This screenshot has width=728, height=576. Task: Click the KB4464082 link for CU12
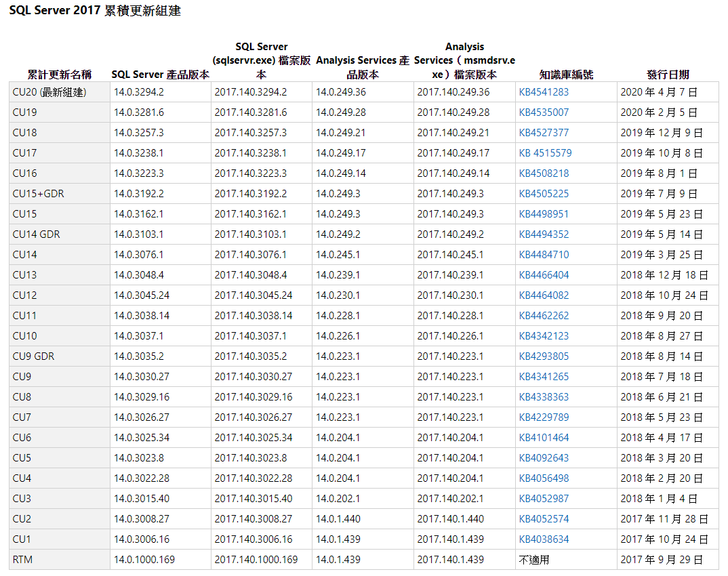[x=544, y=295]
